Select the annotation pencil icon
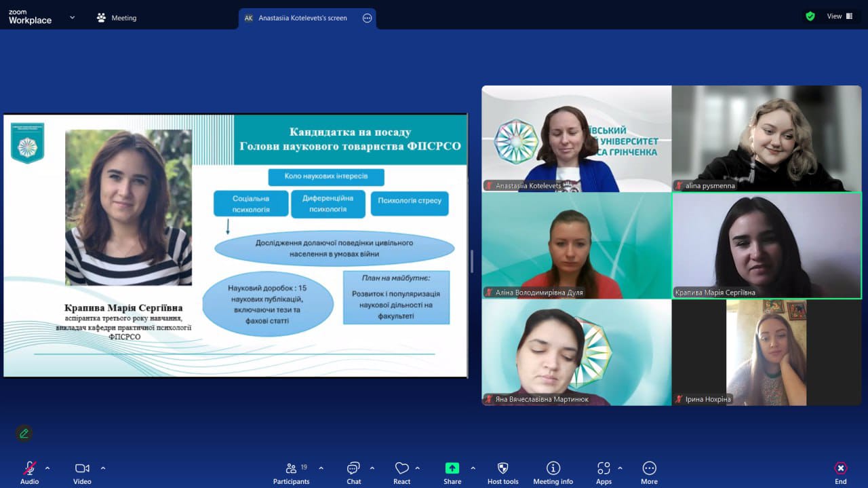868x488 pixels. (24, 433)
